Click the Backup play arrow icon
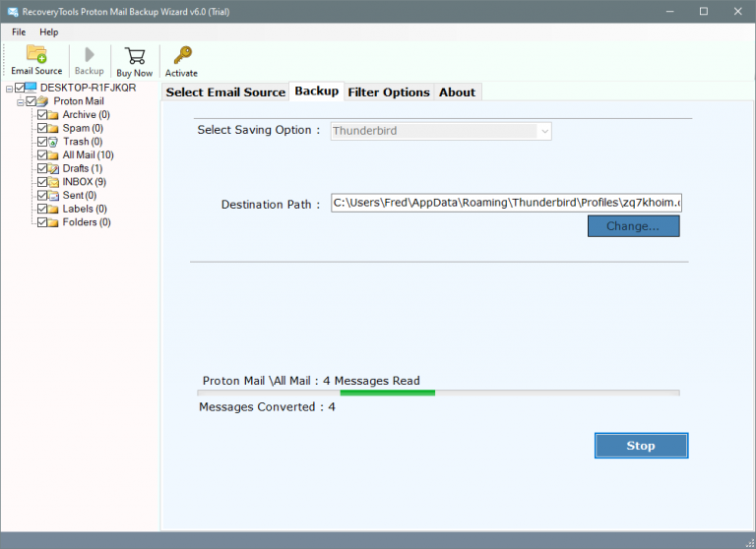The width and height of the screenshot is (756, 549). [90, 54]
